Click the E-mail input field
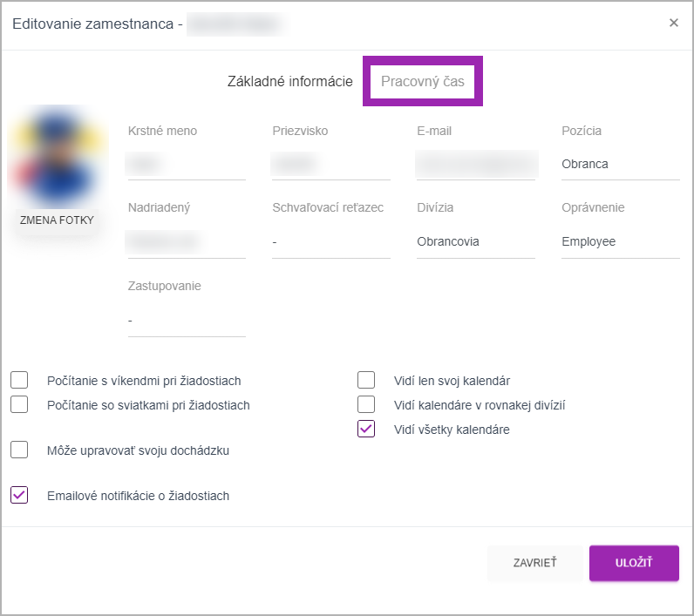The width and height of the screenshot is (694, 616). pyautogui.click(x=476, y=164)
